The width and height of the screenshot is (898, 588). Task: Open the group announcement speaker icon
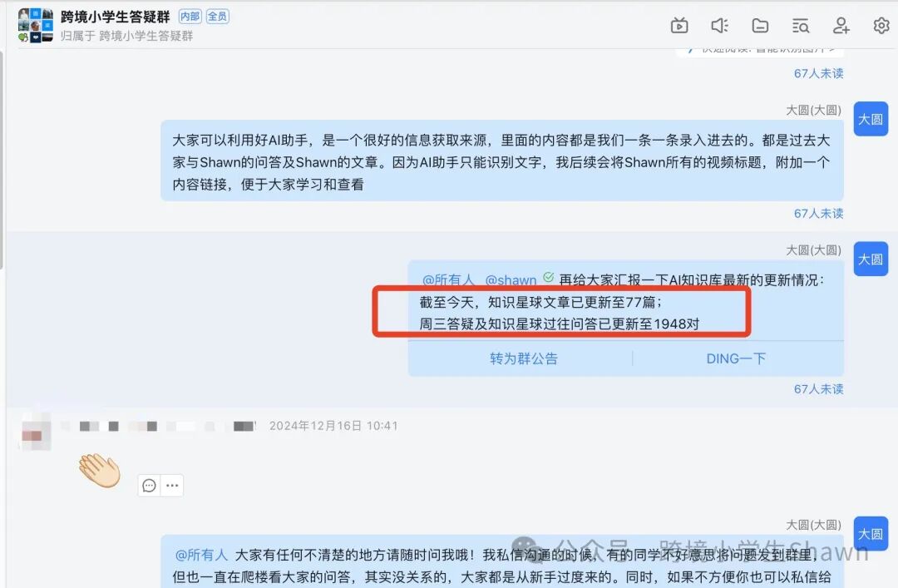pyautogui.click(x=719, y=26)
